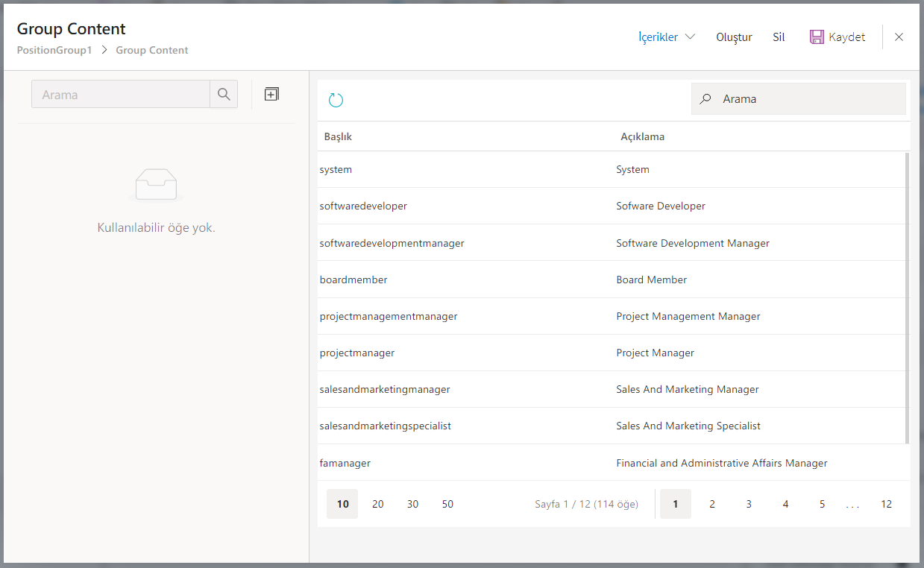Sort by the Başlık column header

[338, 137]
